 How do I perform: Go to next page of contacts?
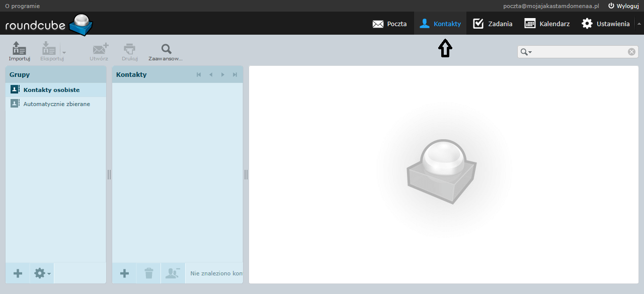point(223,74)
